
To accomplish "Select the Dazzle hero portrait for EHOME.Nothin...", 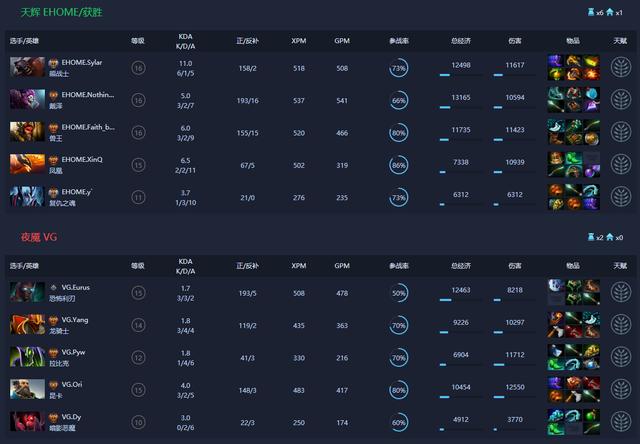I will tap(27, 99).
